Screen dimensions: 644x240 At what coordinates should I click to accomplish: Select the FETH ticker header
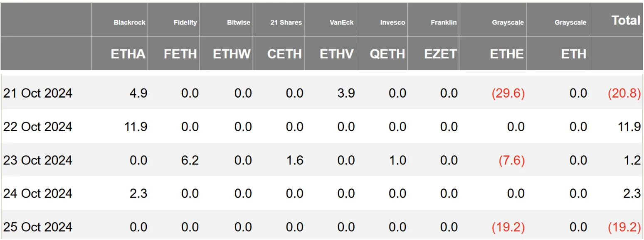pyautogui.click(x=180, y=54)
